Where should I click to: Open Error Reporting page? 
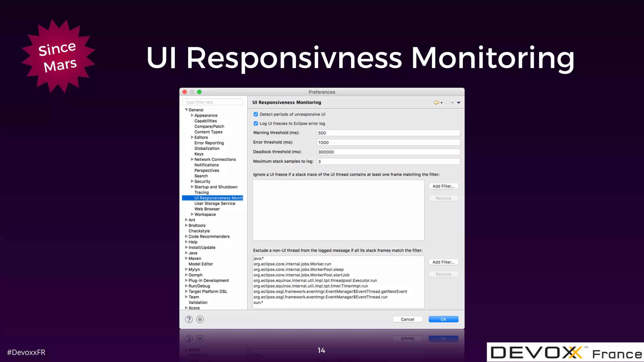[209, 143]
